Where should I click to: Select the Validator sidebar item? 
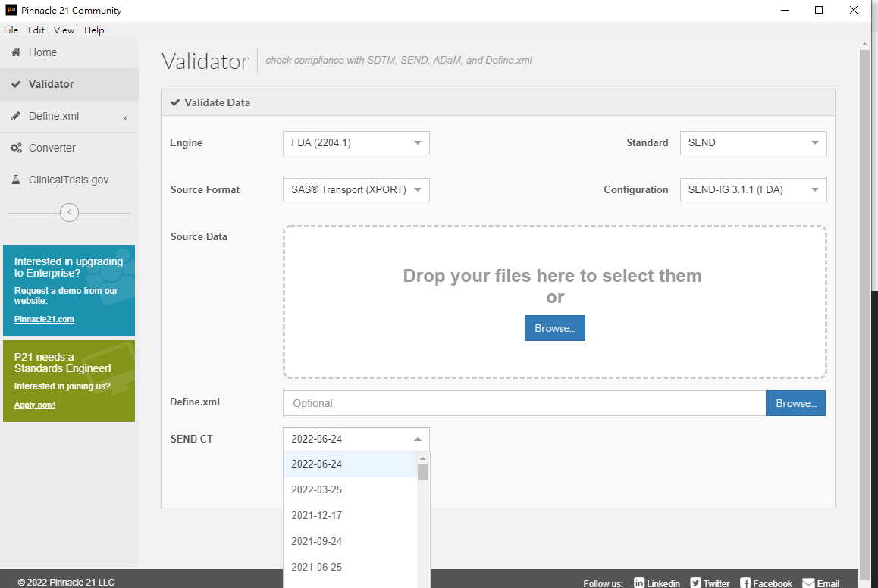point(70,84)
